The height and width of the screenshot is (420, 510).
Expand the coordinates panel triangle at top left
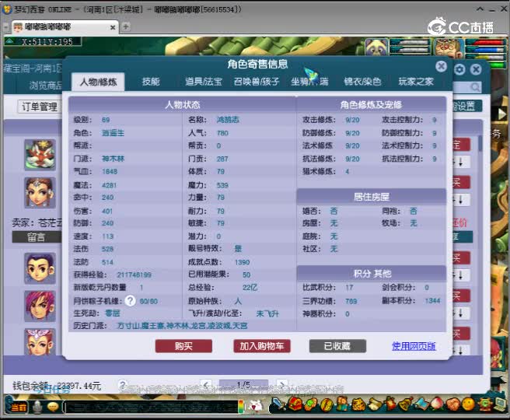9,41
